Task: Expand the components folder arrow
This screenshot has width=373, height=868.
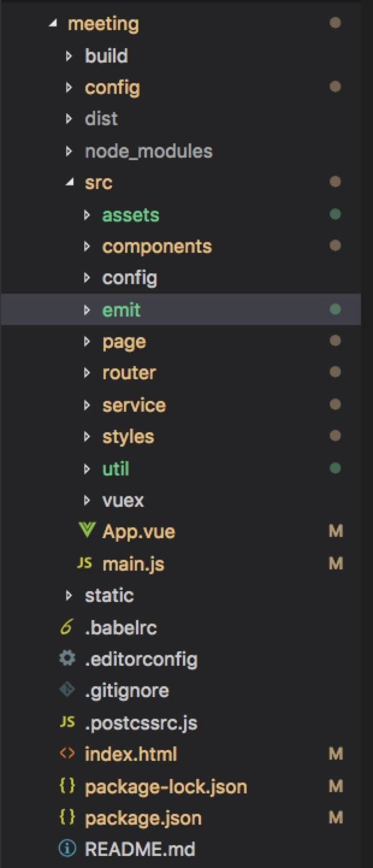Action: [87, 246]
